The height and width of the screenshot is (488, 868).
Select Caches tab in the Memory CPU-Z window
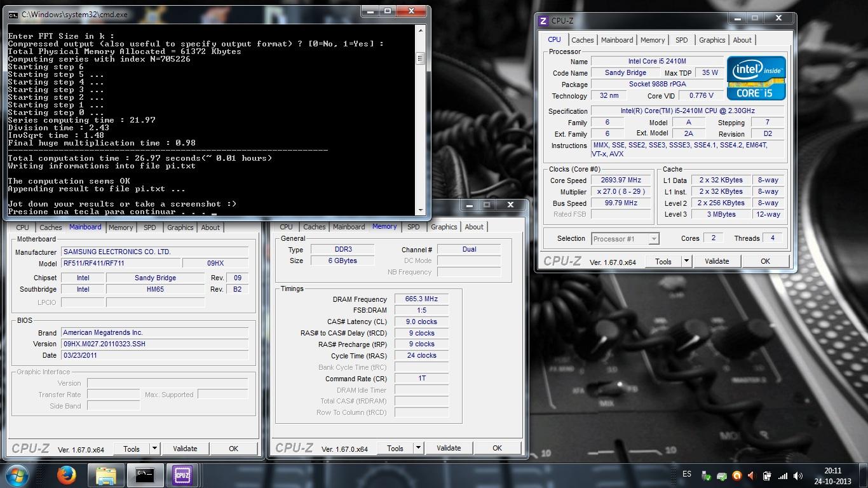click(x=315, y=227)
